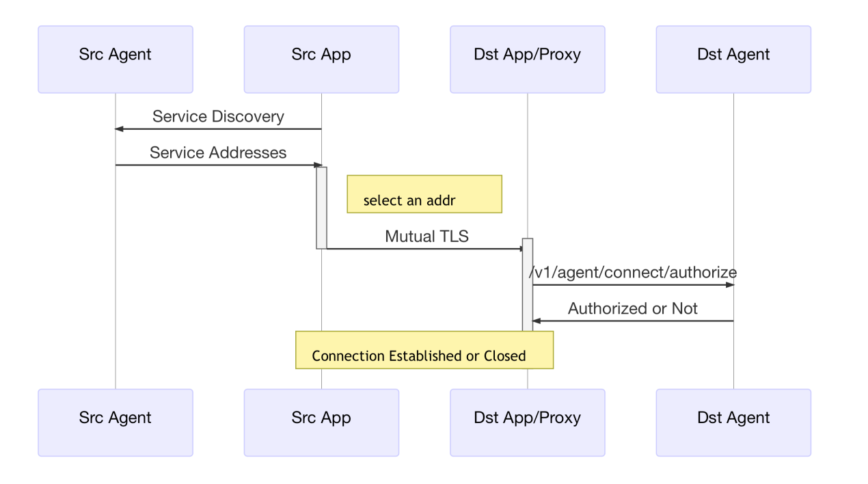Select the yellow 'select an addr' note
The width and height of the screenshot is (868, 484).
pyautogui.click(x=424, y=193)
